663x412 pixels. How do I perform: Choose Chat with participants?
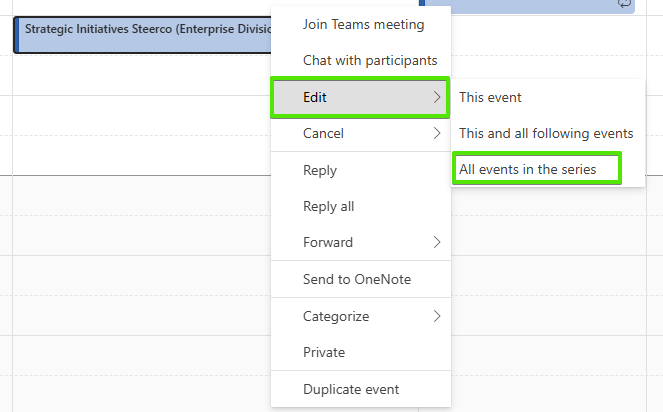coord(370,60)
